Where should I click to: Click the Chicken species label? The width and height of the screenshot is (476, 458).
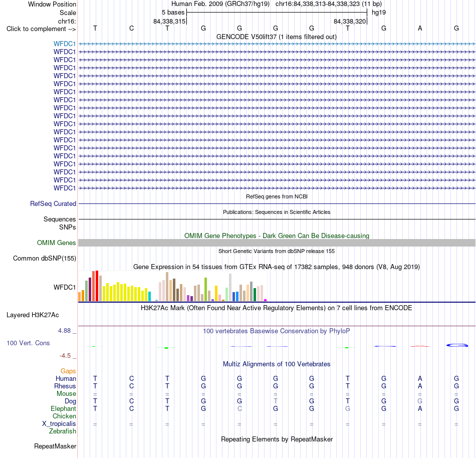[x=64, y=416]
